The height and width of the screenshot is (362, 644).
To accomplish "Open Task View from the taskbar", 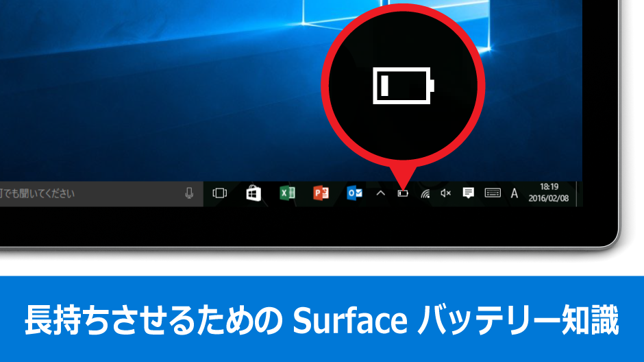I will 220,193.
